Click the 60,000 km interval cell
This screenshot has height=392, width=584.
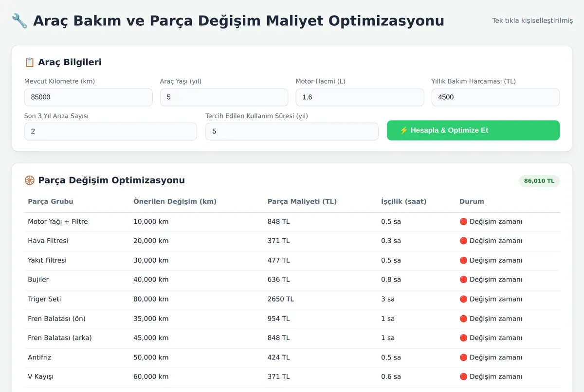(x=151, y=377)
